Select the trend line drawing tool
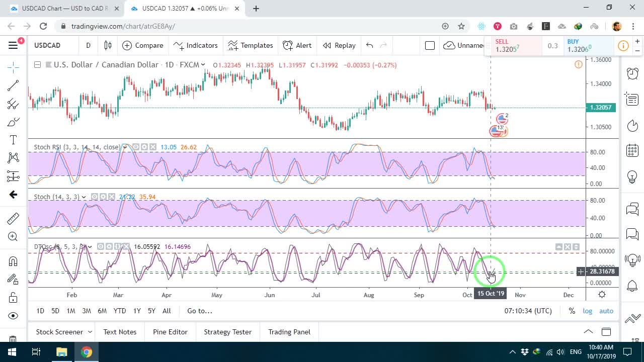 click(x=13, y=85)
